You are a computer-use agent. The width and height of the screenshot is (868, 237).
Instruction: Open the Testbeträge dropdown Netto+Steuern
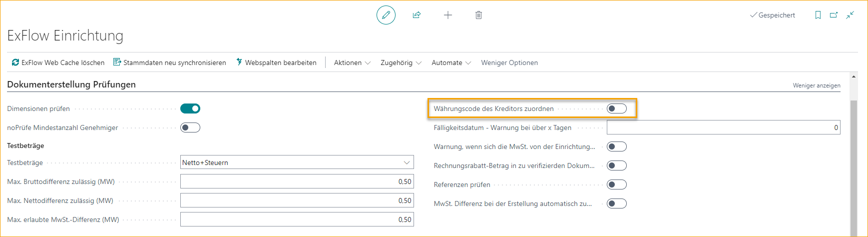297,162
